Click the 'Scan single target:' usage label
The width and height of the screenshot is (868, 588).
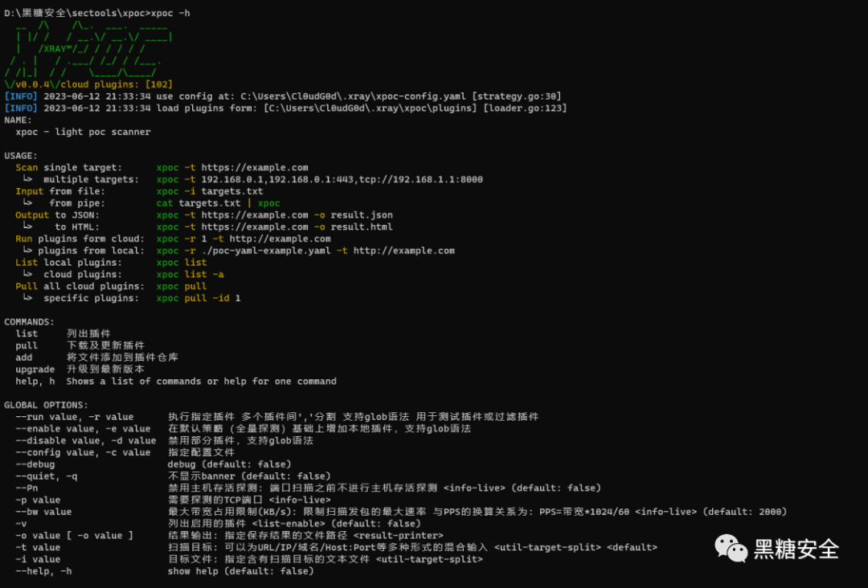pyautogui.click(x=68, y=168)
